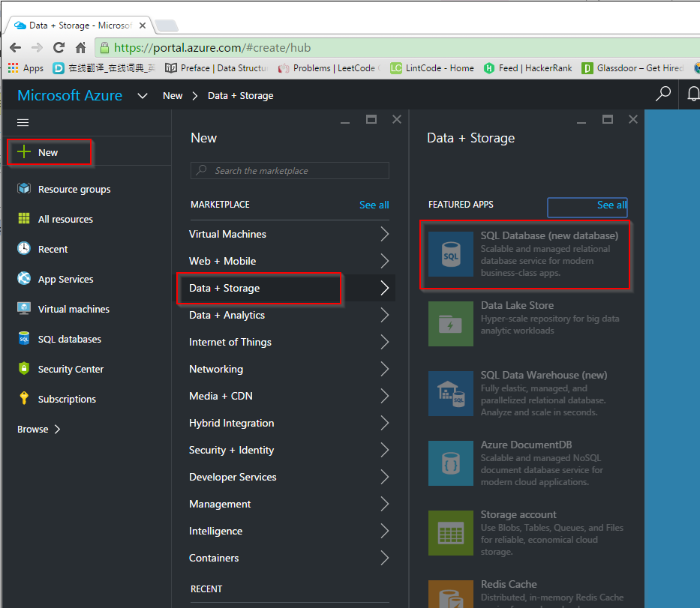Screen dimensions: 700x608
Task: Open Storage account title text
Action: click(518, 514)
